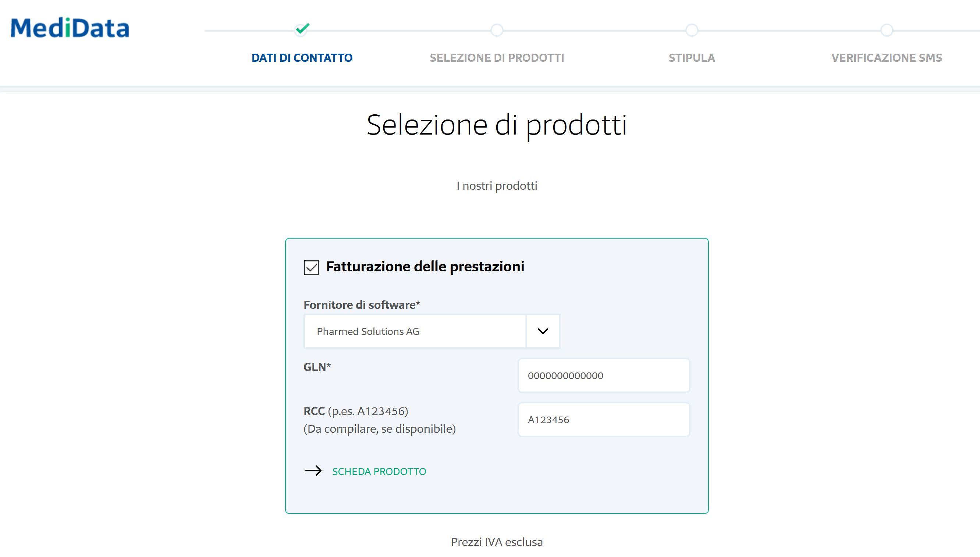Select the Stipula step label

coord(692,58)
